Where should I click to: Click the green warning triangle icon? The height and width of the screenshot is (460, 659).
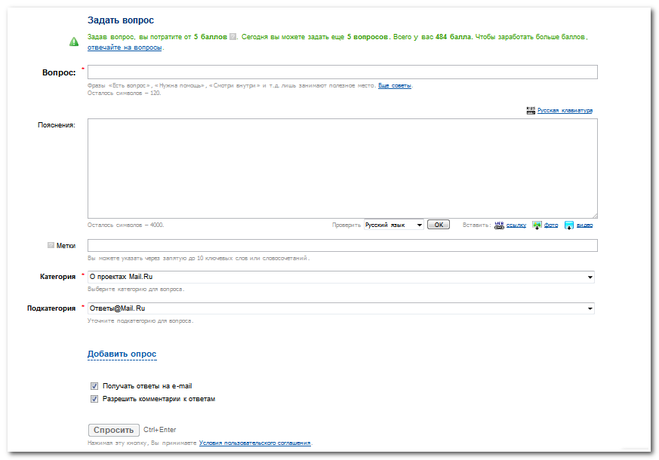(x=74, y=41)
